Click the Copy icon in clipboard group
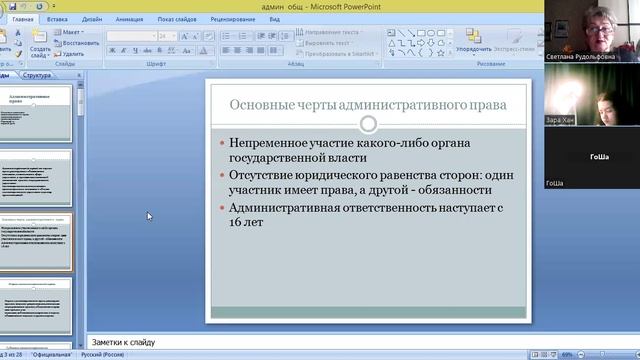This screenshot has height=360, width=640. tap(18, 43)
